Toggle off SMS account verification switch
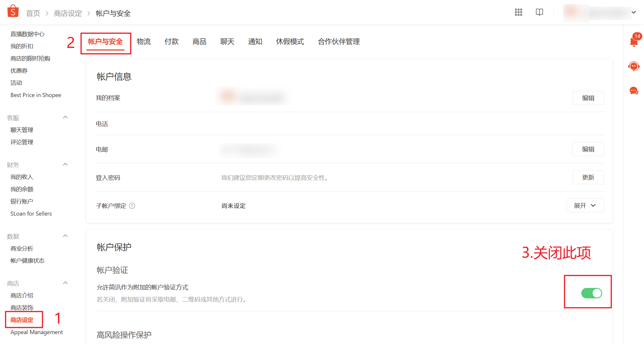 pos(591,293)
